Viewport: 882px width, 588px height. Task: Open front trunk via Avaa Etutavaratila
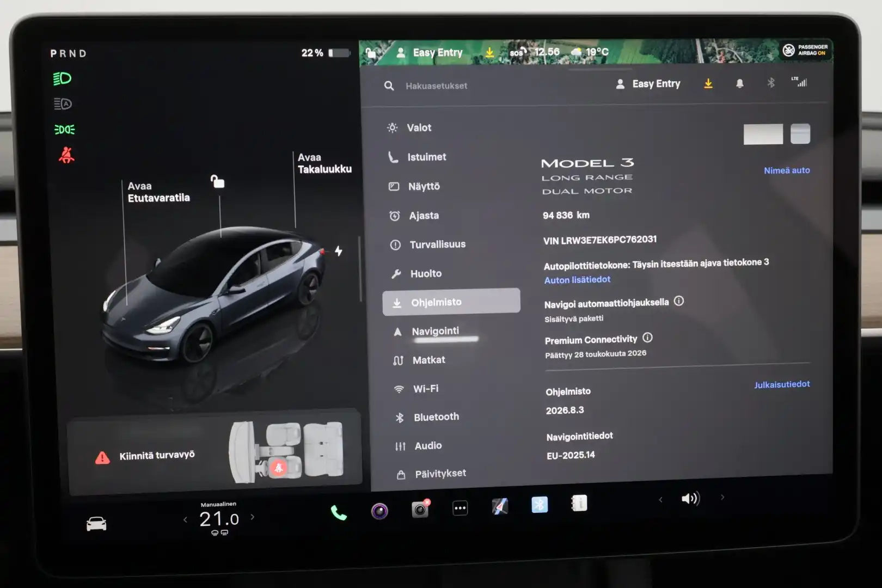click(x=158, y=192)
